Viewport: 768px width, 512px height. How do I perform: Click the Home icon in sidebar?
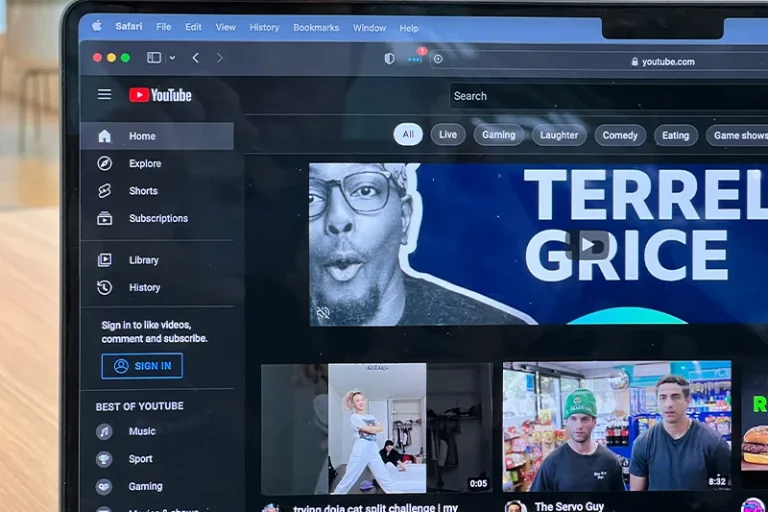[104, 136]
